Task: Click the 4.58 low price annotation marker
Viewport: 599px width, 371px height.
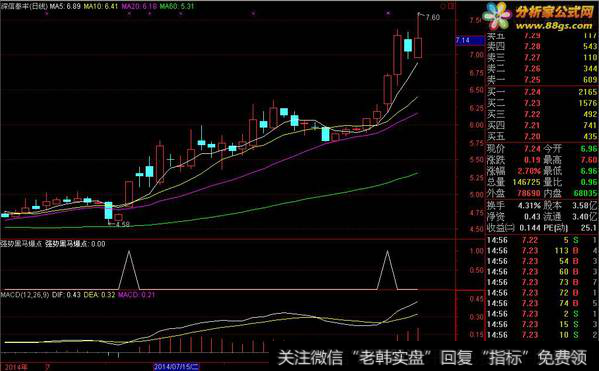Action: (120, 224)
